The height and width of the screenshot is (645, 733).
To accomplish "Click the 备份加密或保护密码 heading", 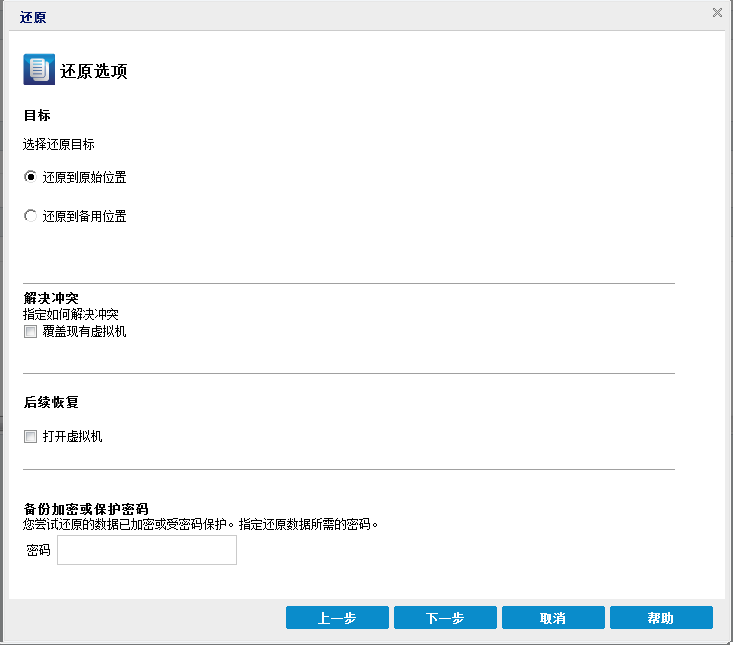I will (86, 509).
